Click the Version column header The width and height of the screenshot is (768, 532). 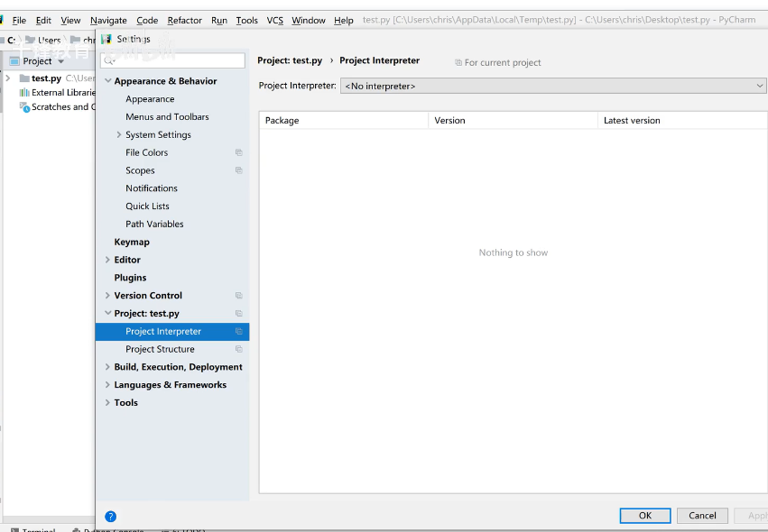pos(513,121)
